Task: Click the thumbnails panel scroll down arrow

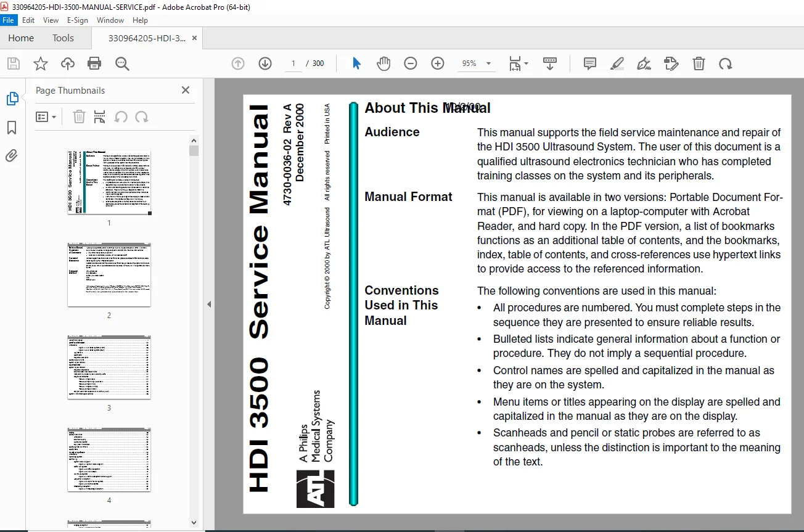Action: pos(194,523)
